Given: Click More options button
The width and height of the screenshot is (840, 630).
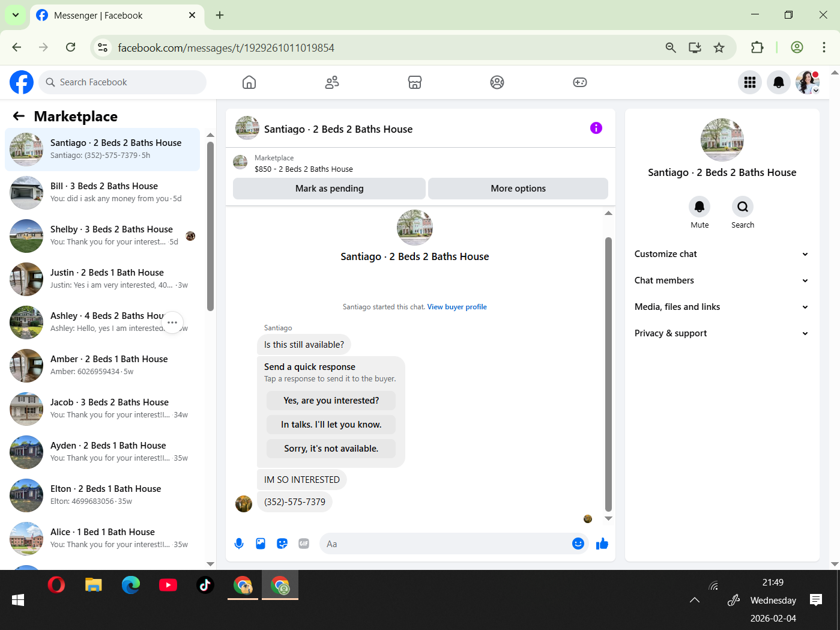Looking at the screenshot, I should pos(518,189).
